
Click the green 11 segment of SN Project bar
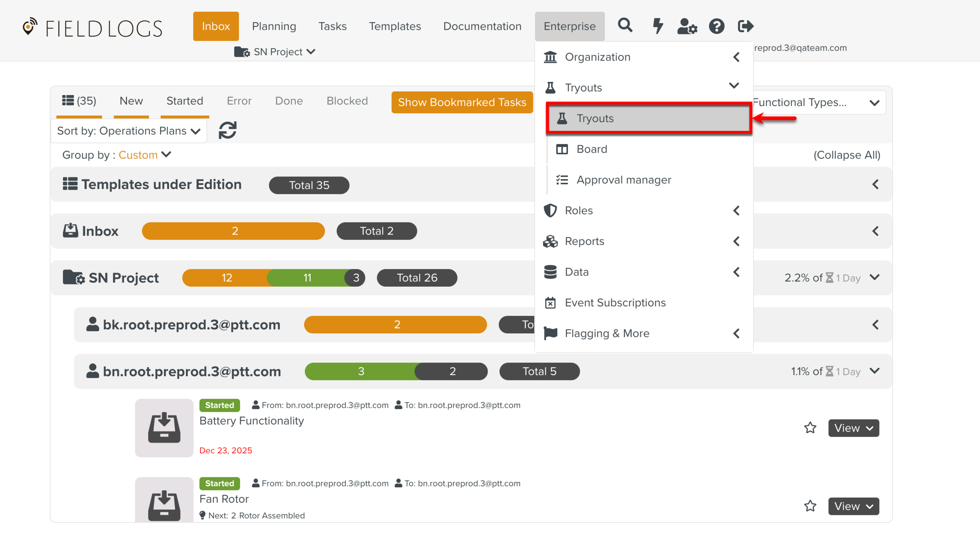point(307,278)
